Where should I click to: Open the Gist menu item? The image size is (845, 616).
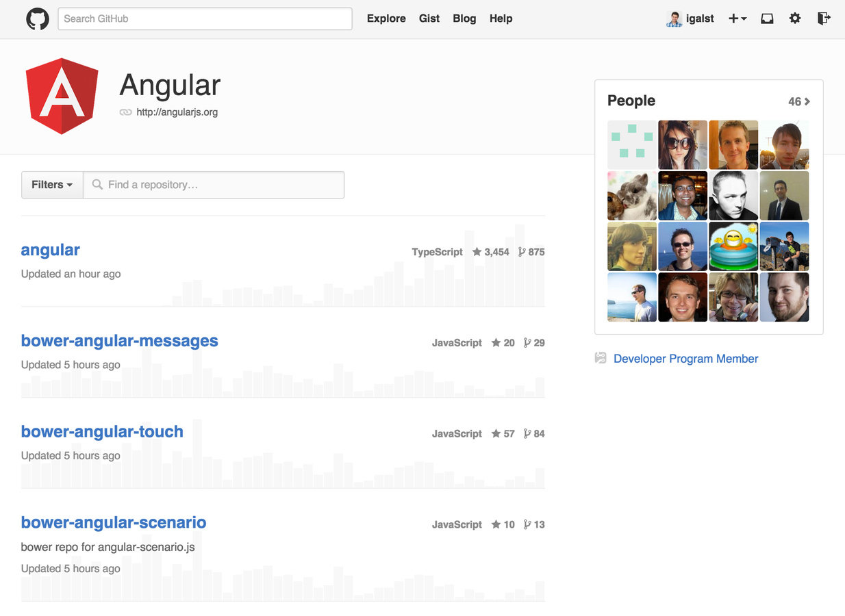tap(429, 18)
